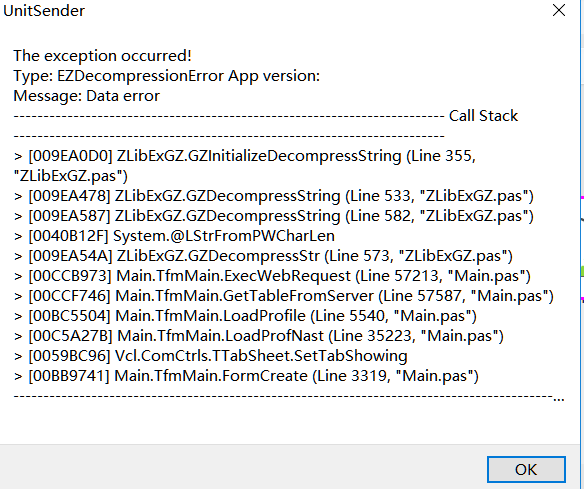
Task: Click the TfmMain.LoadProfNast Line 35223 entry
Action: (x=258, y=336)
